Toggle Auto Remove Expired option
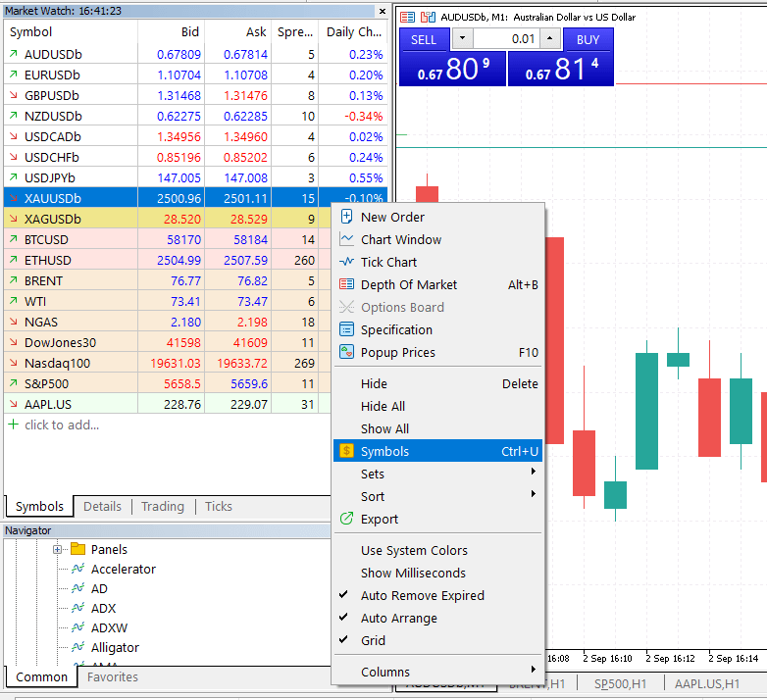This screenshot has width=767, height=700. pyautogui.click(x=437, y=595)
